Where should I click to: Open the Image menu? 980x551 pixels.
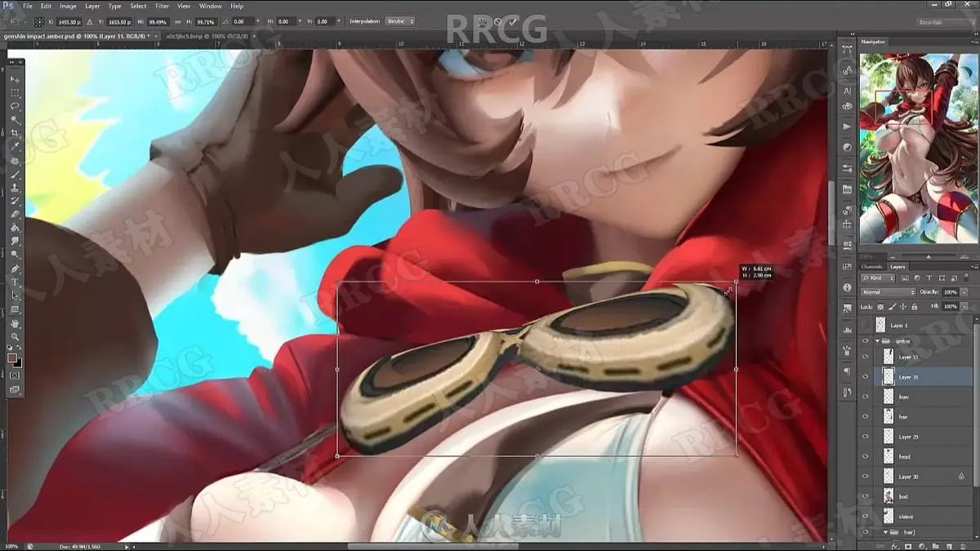pos(68,6)
